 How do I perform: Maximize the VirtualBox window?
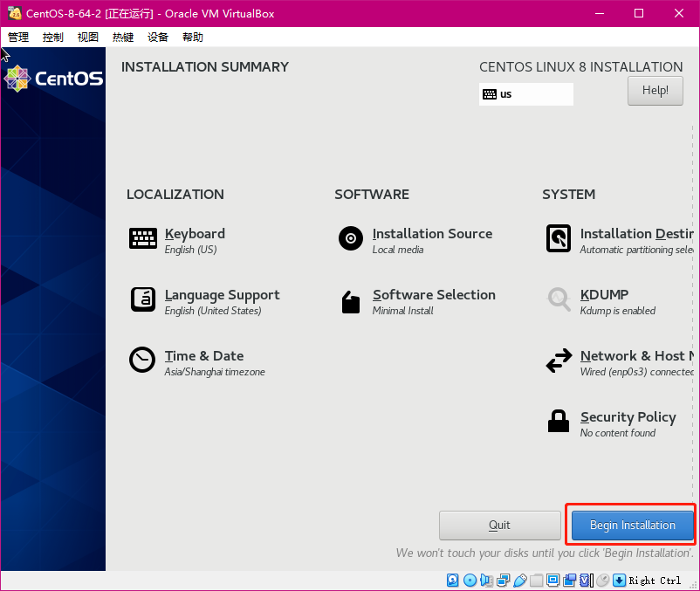[639, 13]
